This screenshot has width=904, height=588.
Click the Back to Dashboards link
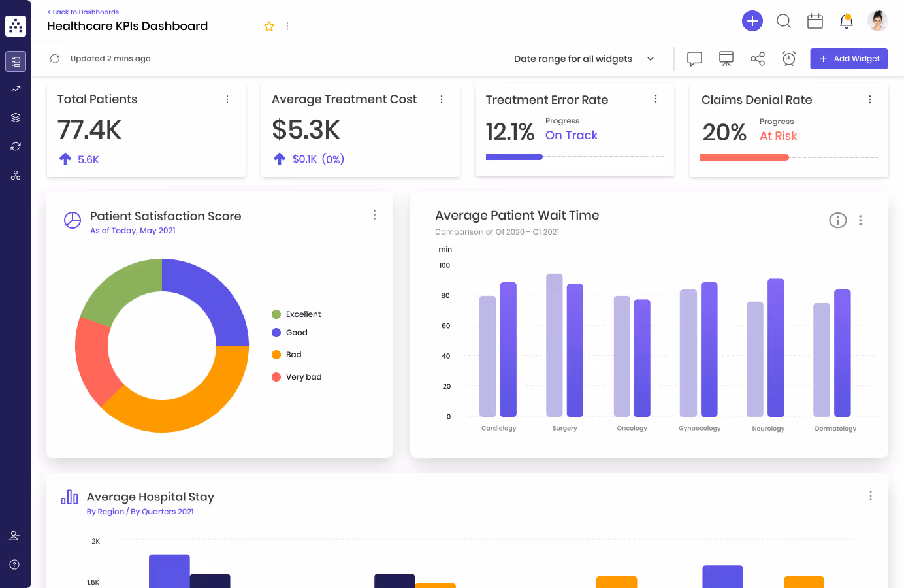click(82, 12)
